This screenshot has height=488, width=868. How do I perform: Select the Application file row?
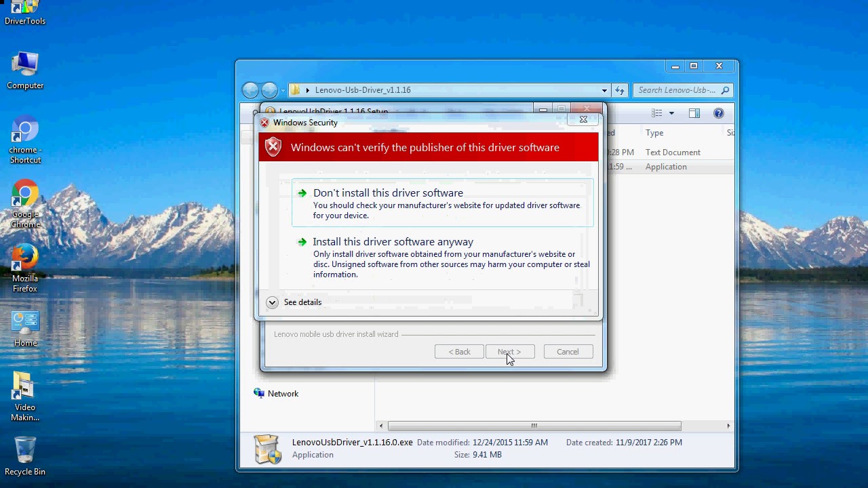[x=667, y=167]
